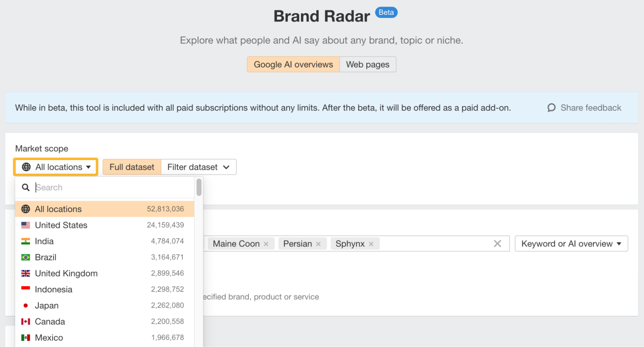Select Full dataset option
This screenshot has width=644, height=347.
click(x=132, y=167)
